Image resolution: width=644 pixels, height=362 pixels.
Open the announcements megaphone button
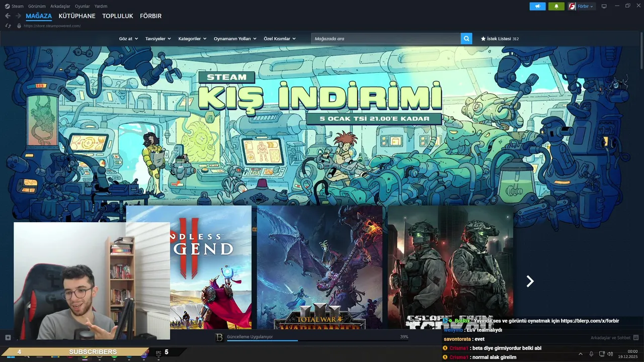click(x=537, y=7)
